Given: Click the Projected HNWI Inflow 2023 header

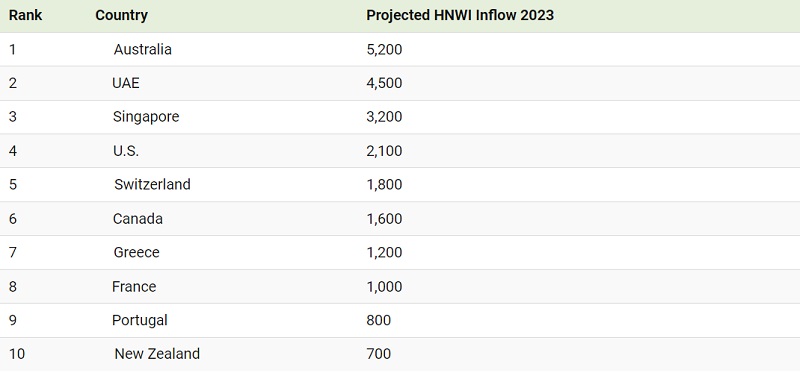Looking at the screenshot, I should coord(460,15).
